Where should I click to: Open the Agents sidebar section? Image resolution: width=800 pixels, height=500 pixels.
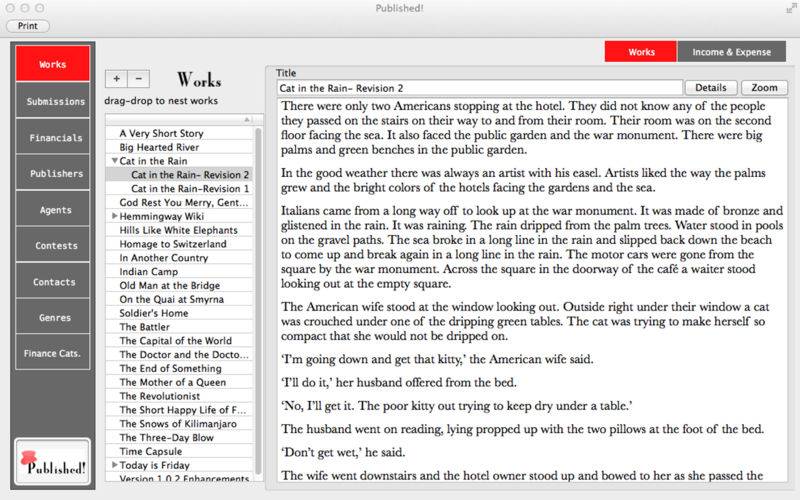pyautogui.click(x=53, y=209)
